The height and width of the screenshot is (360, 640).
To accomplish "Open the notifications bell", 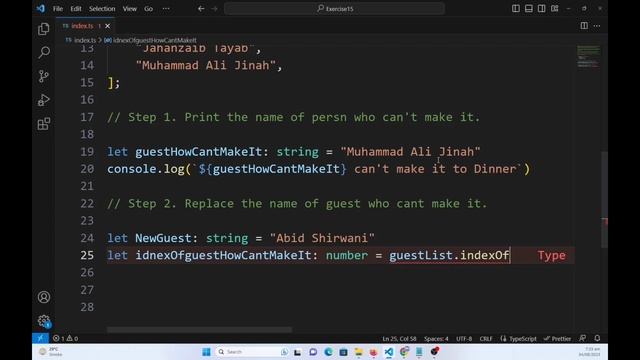I will [x=597, y=338].
